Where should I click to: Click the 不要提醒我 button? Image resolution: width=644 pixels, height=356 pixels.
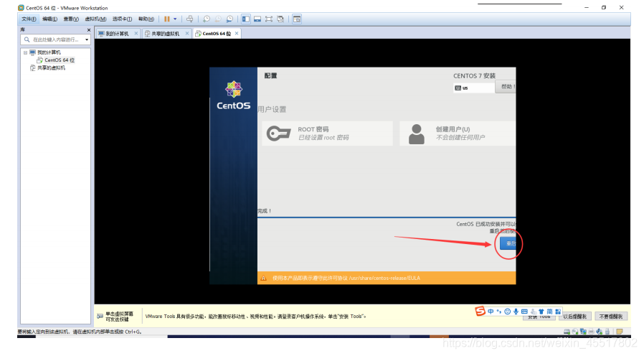pyautogui.click(x=611, y=316)
